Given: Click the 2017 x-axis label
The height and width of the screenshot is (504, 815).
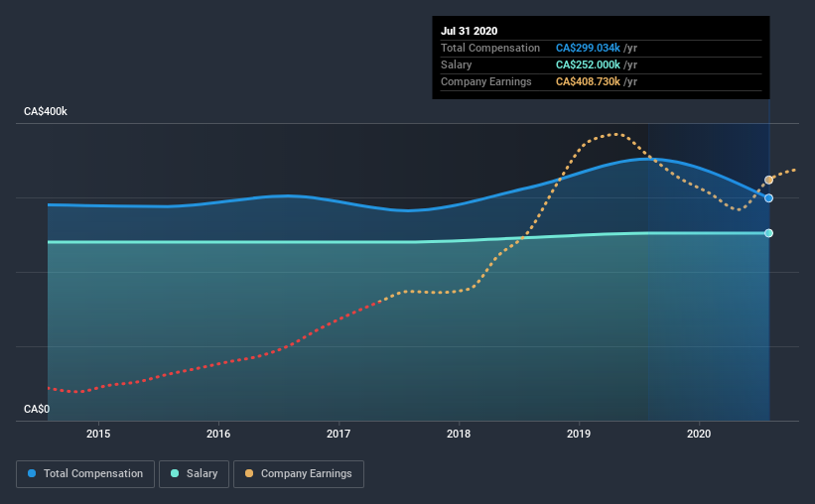Looking at the screenshot, I should click(x=339, y=434).
